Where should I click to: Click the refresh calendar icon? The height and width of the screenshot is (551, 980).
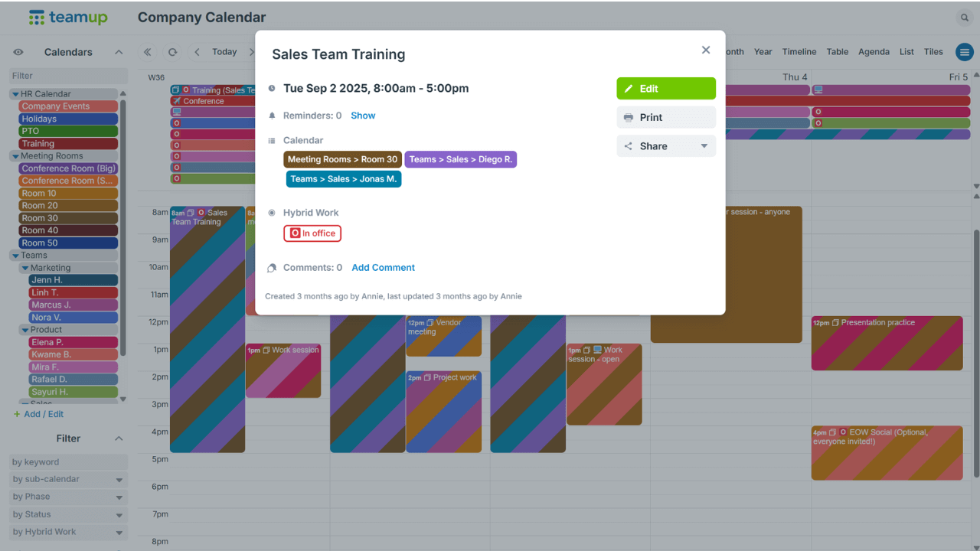(172, 52)
